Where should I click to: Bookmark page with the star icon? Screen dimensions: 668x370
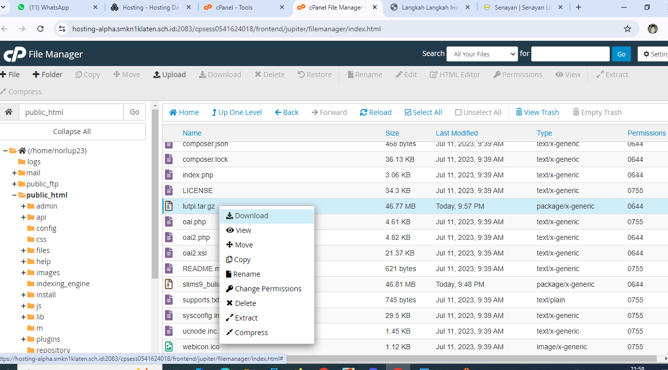coord(627,29)
